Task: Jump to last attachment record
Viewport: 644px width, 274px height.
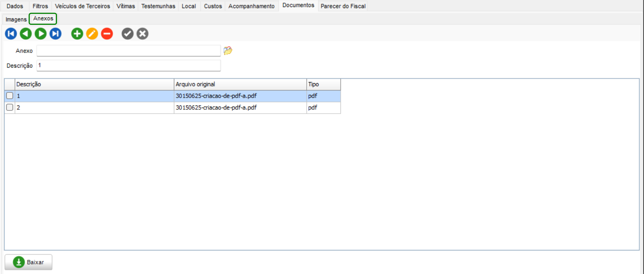Action: click(56, 34)
